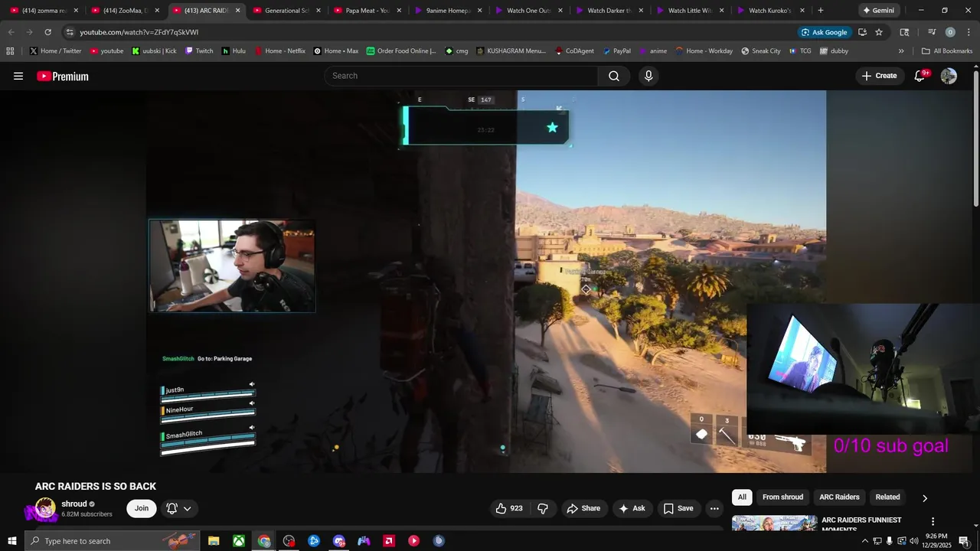
Task: Open the Sneak City bookmark
Action: point(760,51)
